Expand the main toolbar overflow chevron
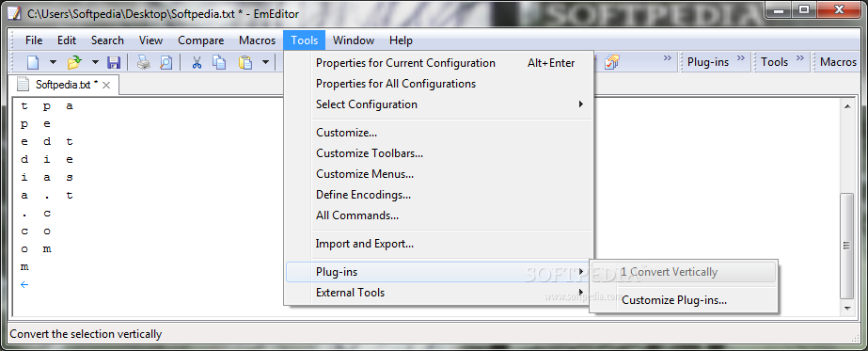Screen dimensions: 868x351 667,58
